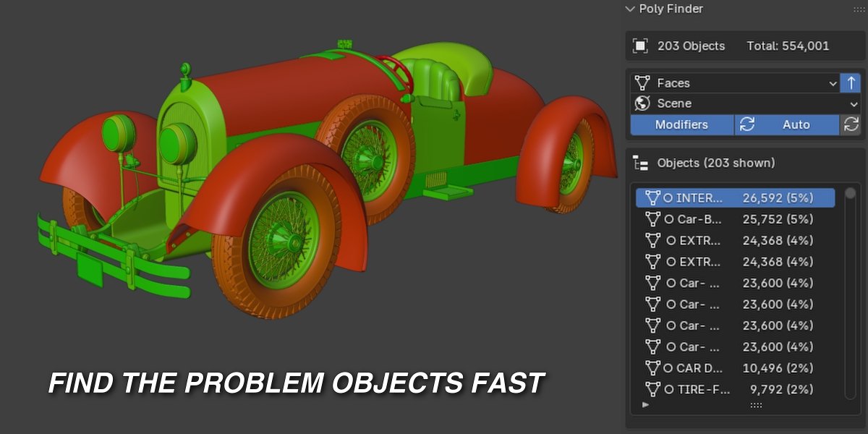Click the Total: 554,001 text
This screenshot has width=868, height=434.
coord(788,46)
